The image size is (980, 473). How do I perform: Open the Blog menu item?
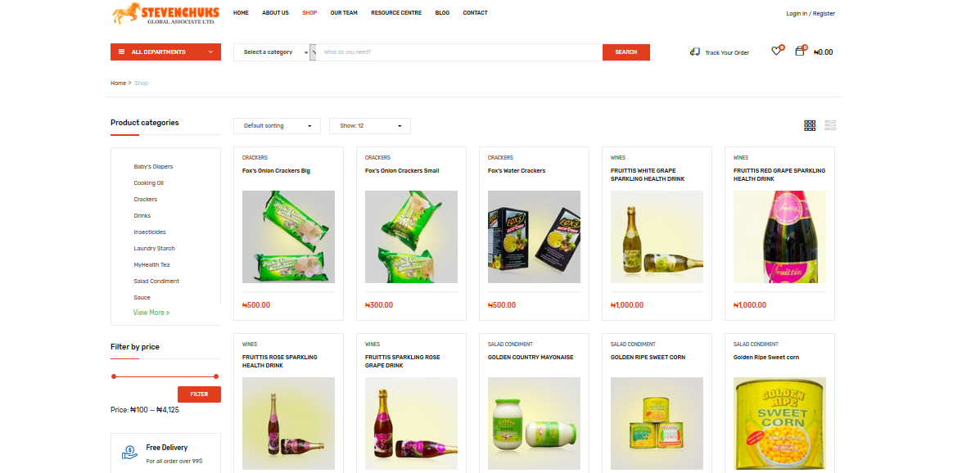pyautogui.click(x=442, y=13)
